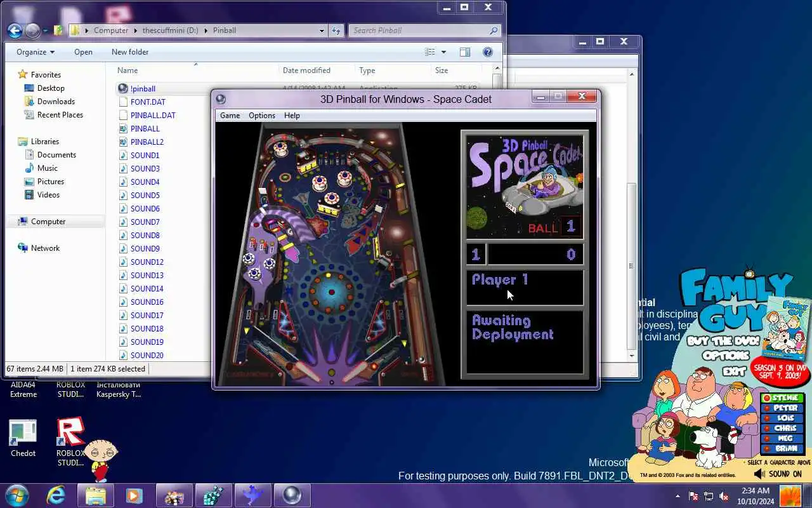Select Favorites in navigation pane
The image size is (812, 508).
(46, 74)
